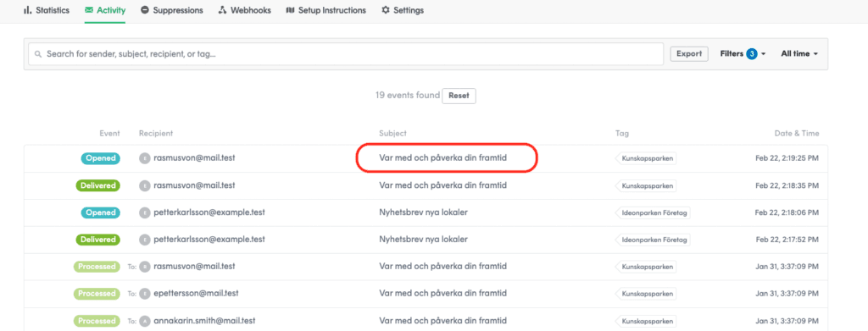The image size is (868, 331).
Task: Click avatar icon in the 2:19:25 PM row
Action: point(145,158)
